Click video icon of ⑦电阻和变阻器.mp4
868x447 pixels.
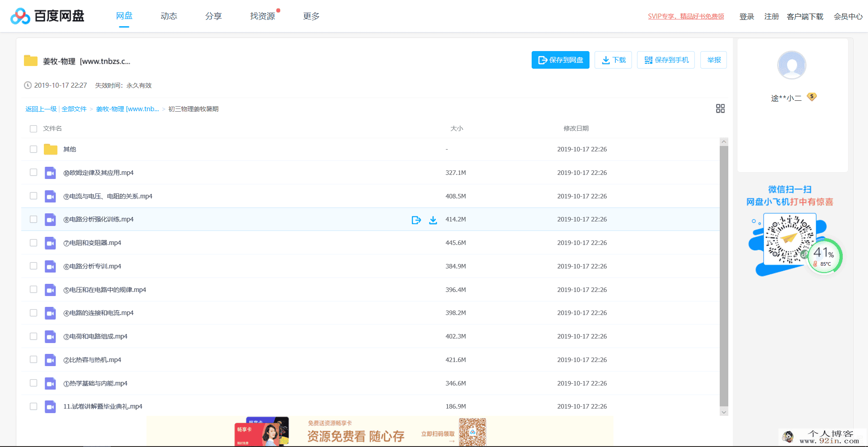(50, 243)
